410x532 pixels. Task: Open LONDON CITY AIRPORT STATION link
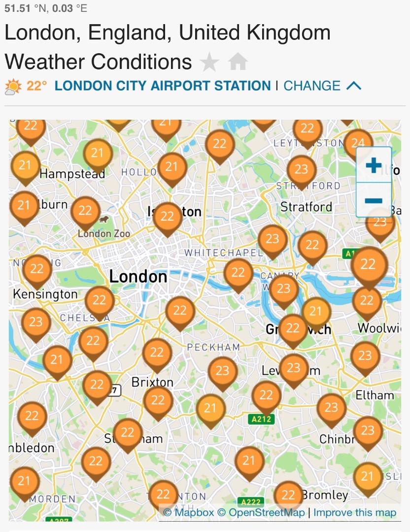pos(163,86)
